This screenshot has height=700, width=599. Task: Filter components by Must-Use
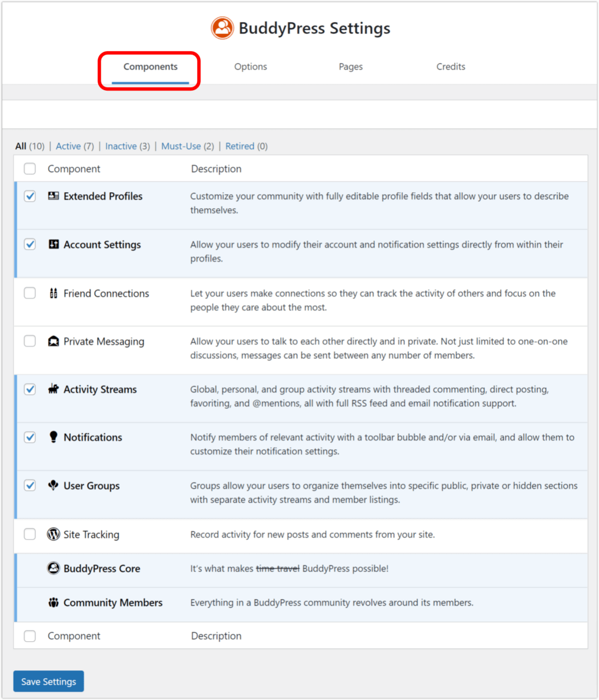click(181, 146)
